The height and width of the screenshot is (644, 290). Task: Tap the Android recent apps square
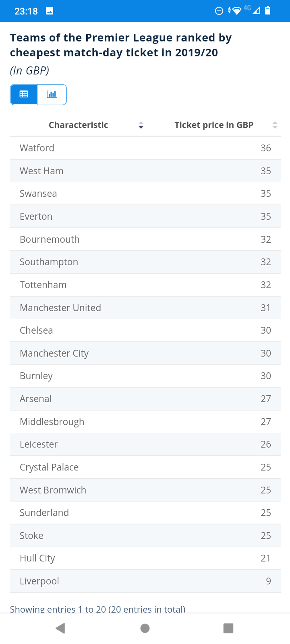coord(228,628)
